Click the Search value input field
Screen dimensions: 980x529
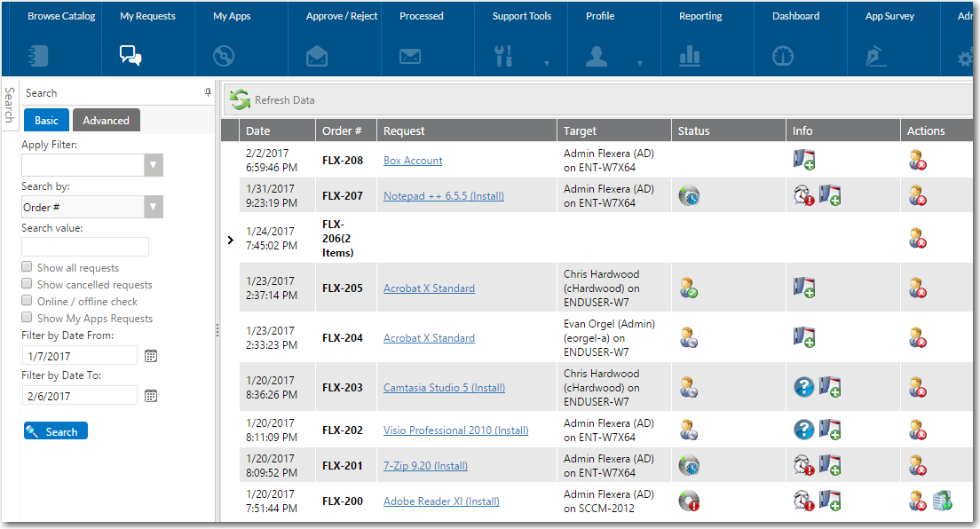tap(85, 247)
